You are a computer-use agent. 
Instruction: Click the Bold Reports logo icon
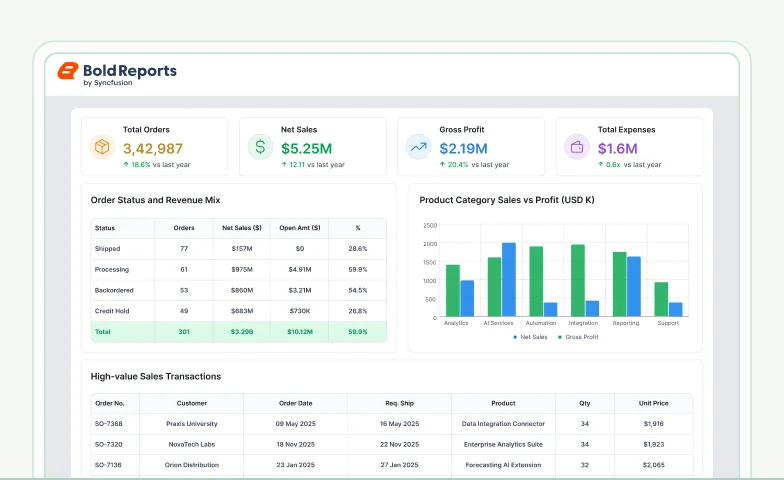pyautogui.click(x=68, y=71)
